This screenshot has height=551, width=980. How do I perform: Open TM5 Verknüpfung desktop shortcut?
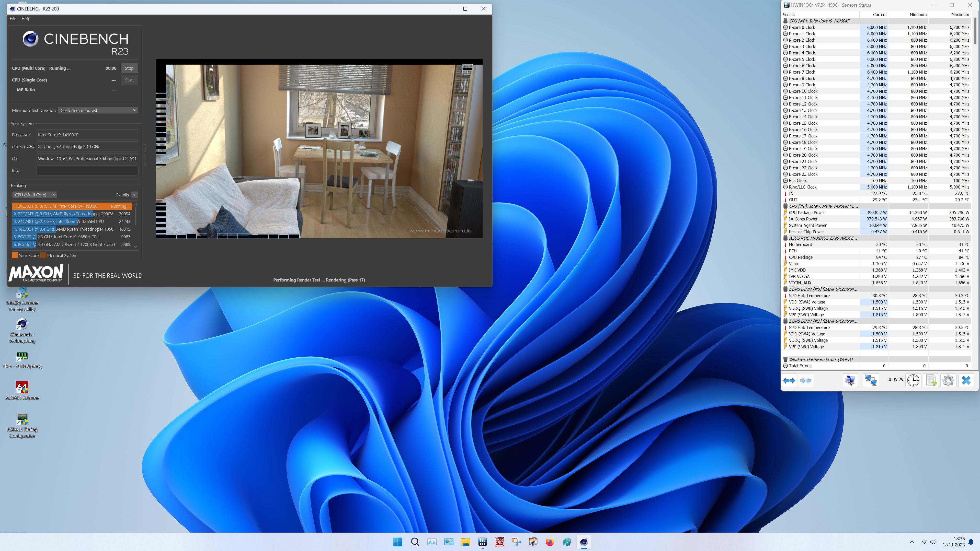(22, 360)
